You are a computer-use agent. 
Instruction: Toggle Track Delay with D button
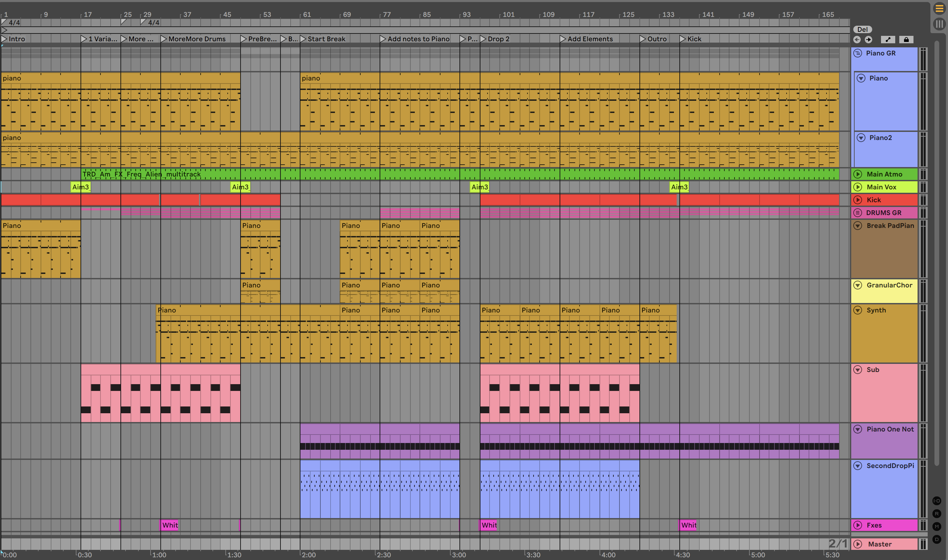937,539
